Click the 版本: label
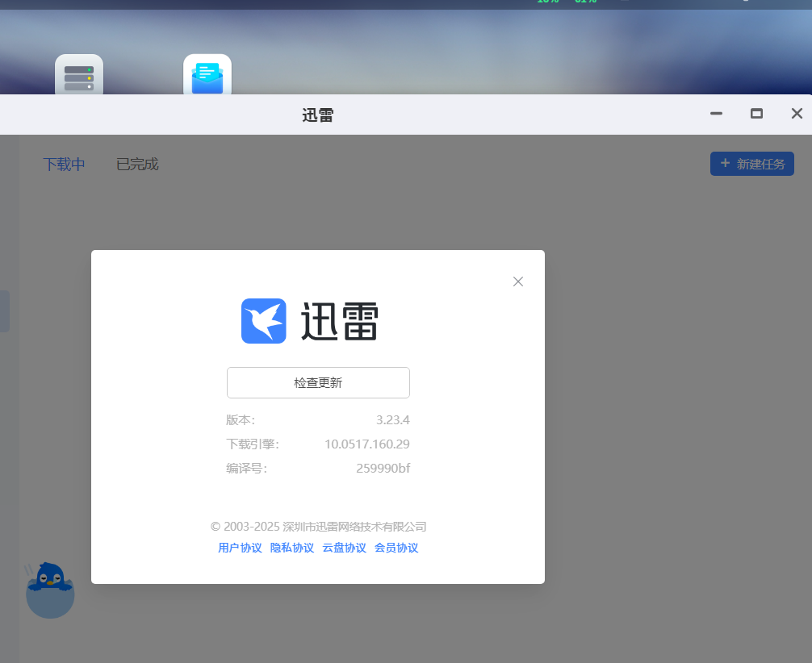 click(x=241, y=419)
